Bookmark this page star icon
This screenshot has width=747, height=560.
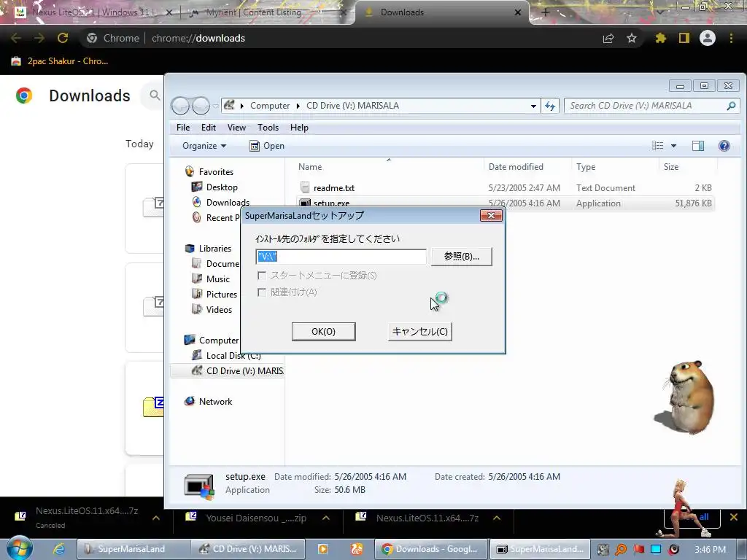click(632, 38)
